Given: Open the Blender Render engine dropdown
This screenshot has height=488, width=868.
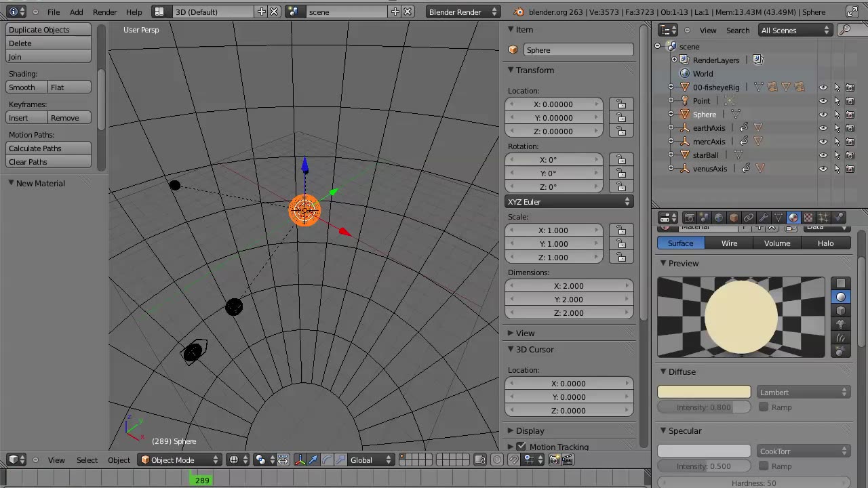Looking at the screenshot, I should 464,12.
